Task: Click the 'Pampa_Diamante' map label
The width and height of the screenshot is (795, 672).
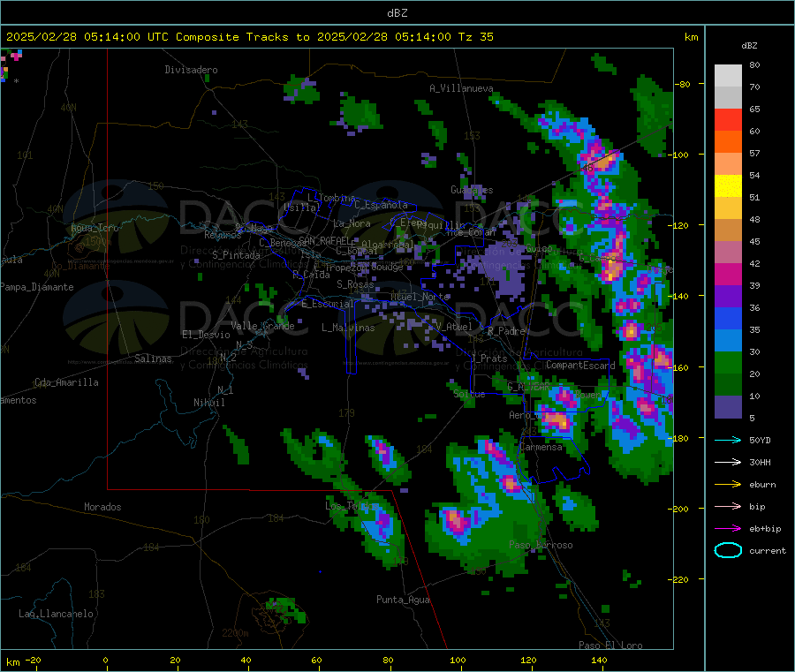Action: pyautogui.click(x=36, y=287)
